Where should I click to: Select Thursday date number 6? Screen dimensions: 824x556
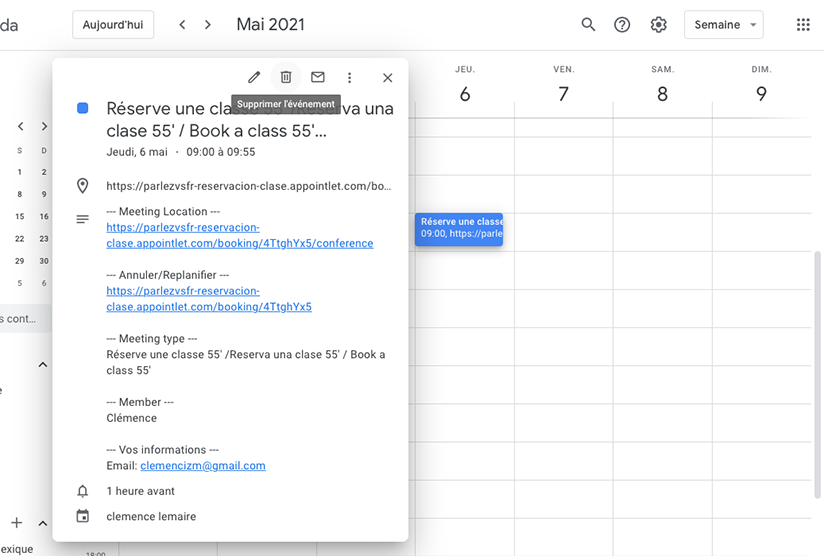pyautogui.click(x=465, y=95)
